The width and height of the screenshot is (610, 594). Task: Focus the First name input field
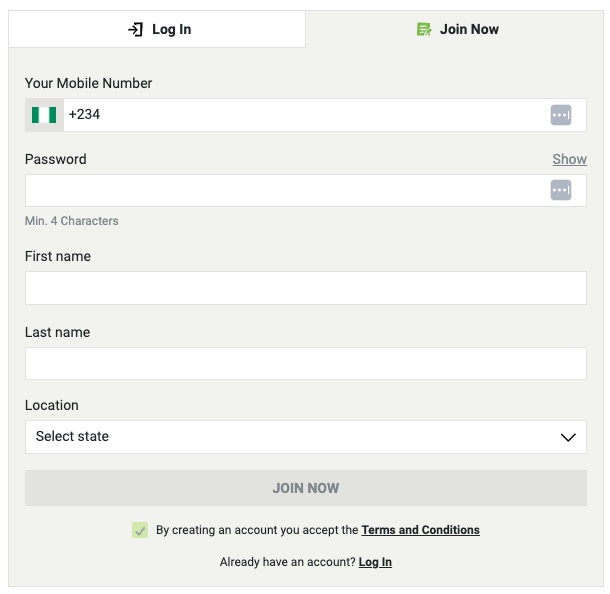click(x=306, y=288)
